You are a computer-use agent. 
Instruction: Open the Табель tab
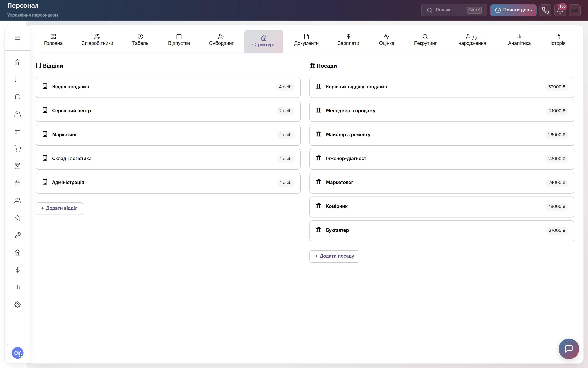pyautogui.click(x=140, y=40)
